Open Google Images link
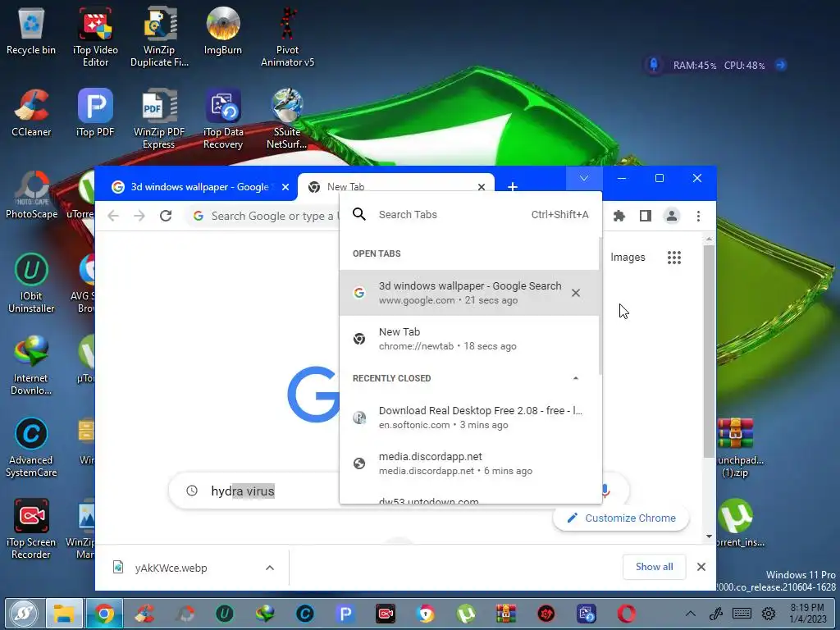This screenshot has height=630, width=840. point(628,258)
